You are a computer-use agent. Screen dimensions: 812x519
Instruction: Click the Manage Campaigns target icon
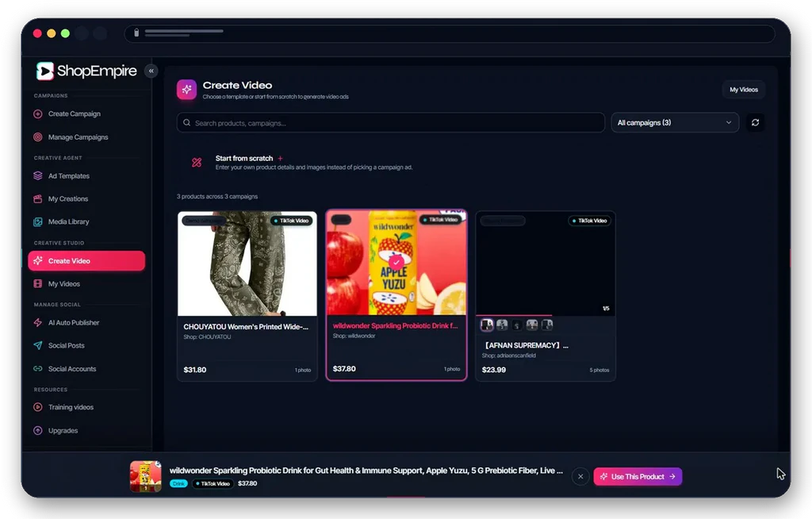(38, 137)
